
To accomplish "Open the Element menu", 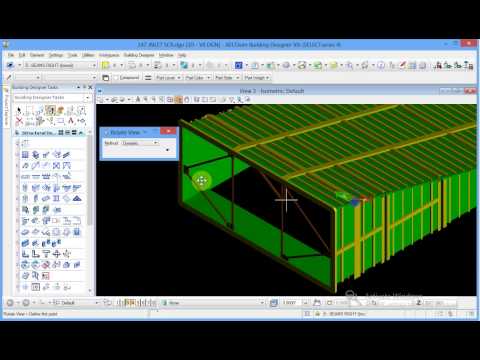I will [37, 55].
